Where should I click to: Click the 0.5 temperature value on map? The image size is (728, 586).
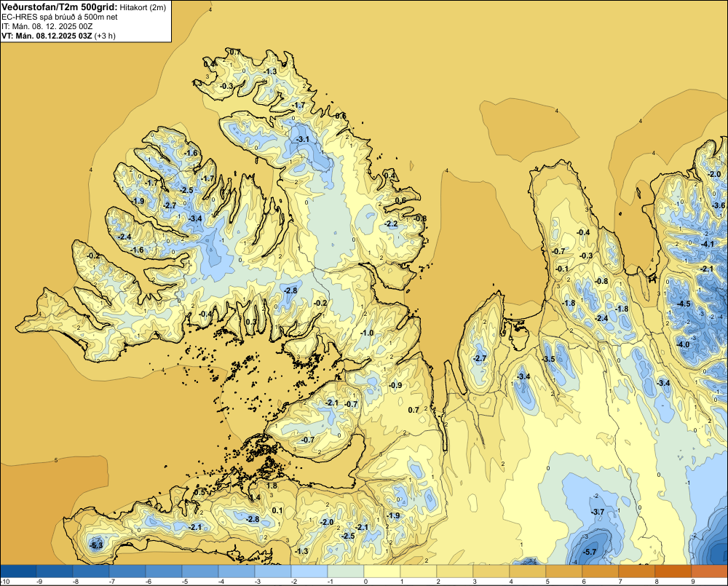click(x=199, y=492)
